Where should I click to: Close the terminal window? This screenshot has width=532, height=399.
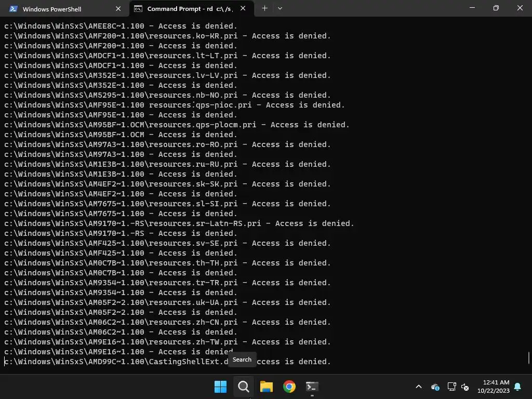(520, 8)
